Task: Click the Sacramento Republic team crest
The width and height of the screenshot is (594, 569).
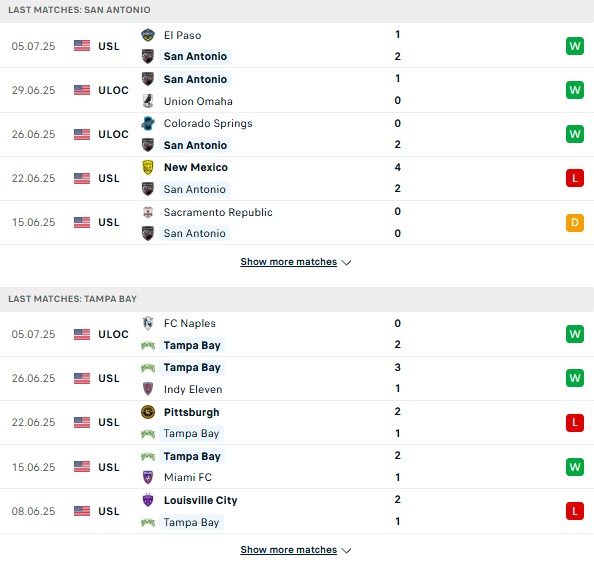Action: click(148, 212)
